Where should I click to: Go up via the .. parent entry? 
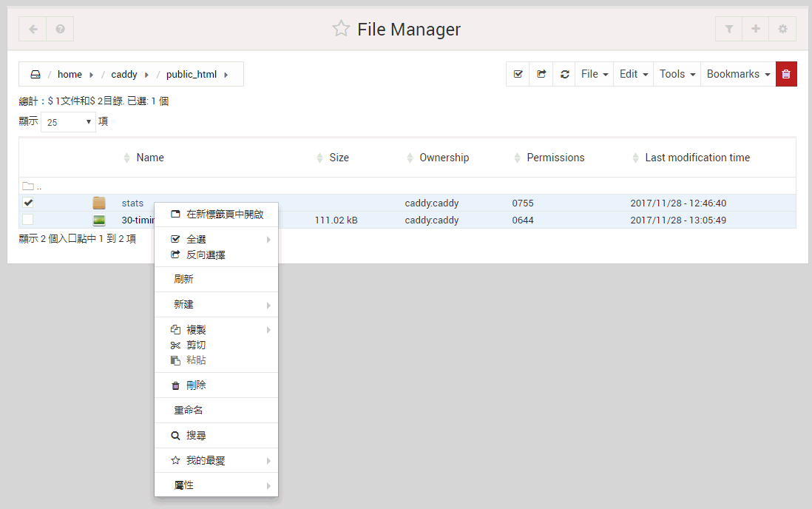[x=39, y=186]
